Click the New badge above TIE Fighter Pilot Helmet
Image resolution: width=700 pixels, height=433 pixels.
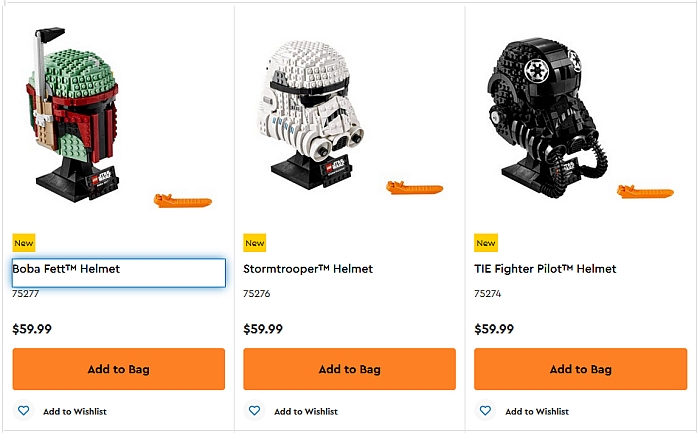(486, 243)
